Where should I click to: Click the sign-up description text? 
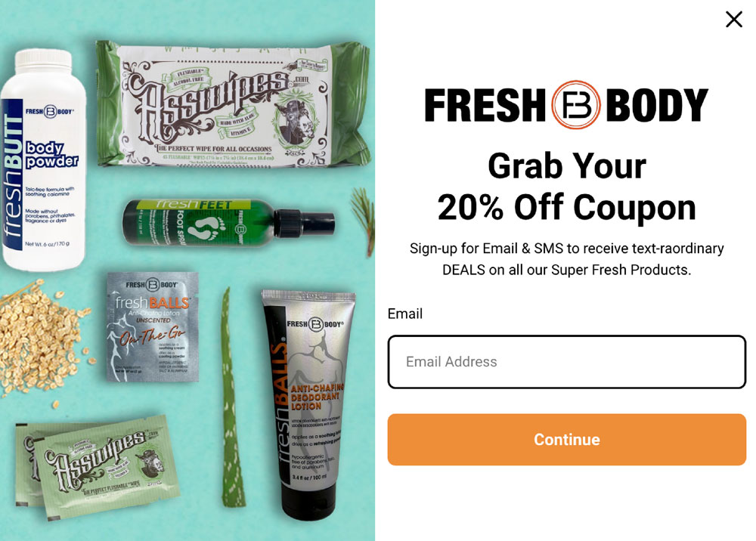click(566, 258)
